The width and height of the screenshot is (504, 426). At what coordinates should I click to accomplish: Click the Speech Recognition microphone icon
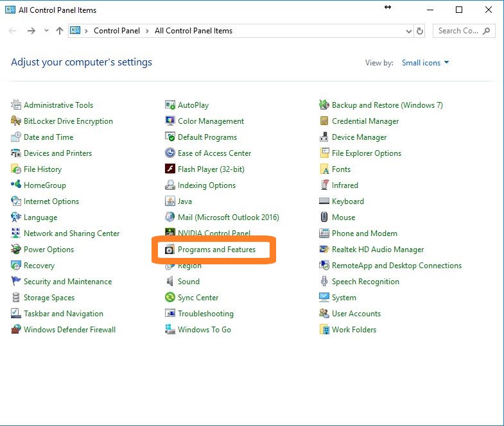tap(324, 281)
